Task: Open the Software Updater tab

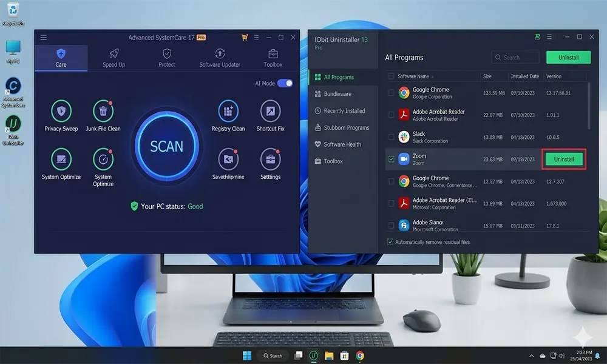Action: pyautogui.click(x=220, y=58)
